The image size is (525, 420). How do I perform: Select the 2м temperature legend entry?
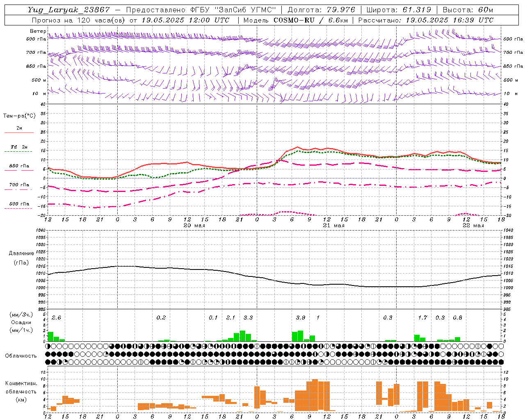(19, 128)
